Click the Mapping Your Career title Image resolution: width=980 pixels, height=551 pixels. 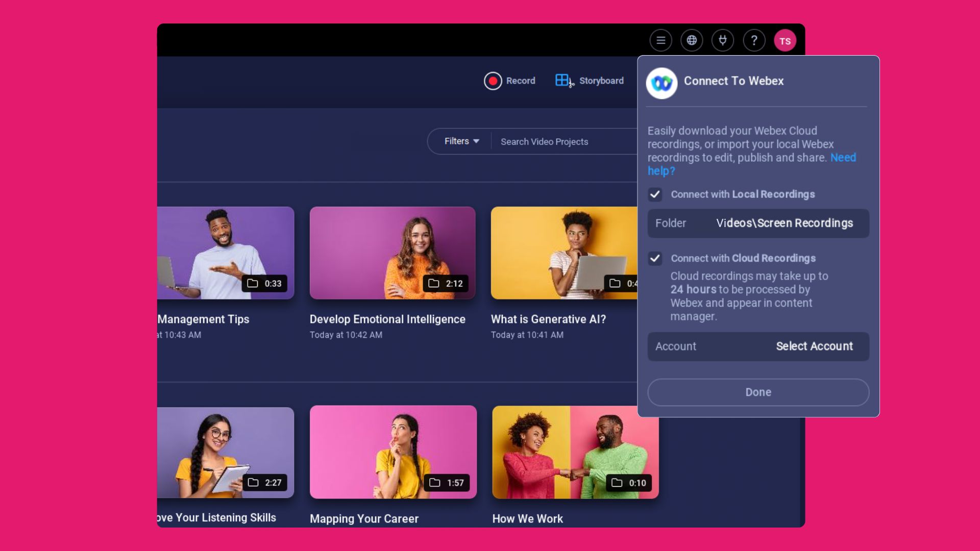364,518
